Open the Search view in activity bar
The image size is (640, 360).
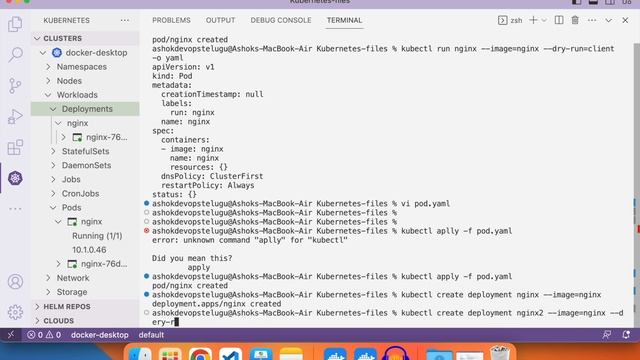(x=15, y=55)
